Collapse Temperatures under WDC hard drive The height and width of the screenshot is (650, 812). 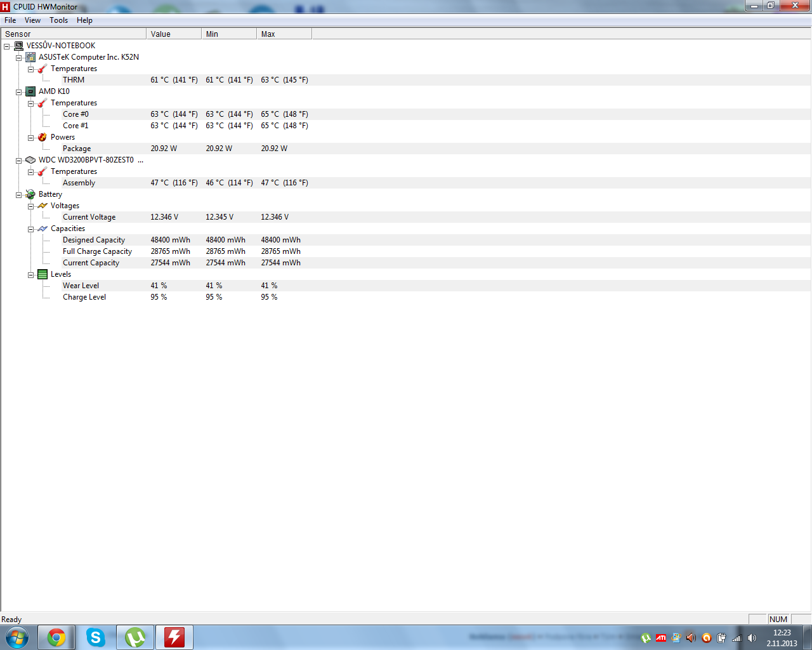(31, 172)
